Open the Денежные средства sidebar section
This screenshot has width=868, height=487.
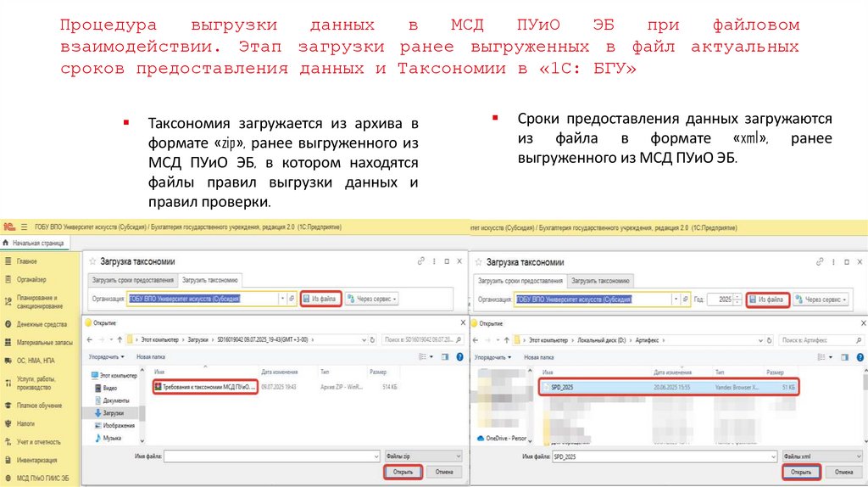41,324
